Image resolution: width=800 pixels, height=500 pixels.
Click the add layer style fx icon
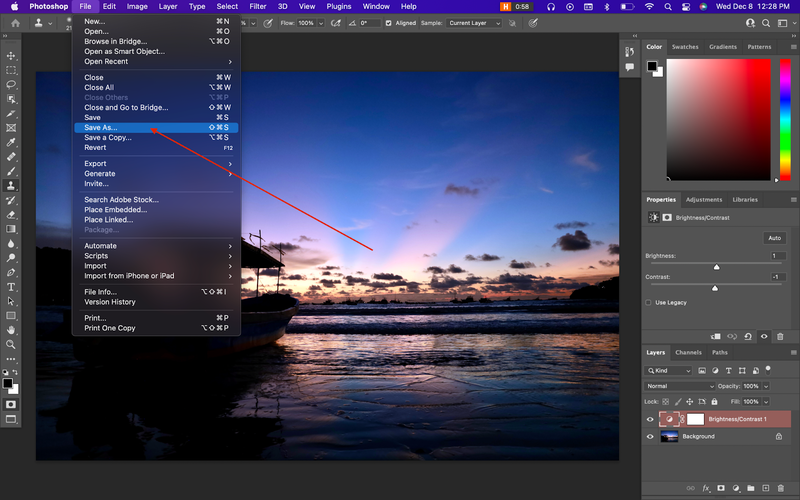(704, 488)
